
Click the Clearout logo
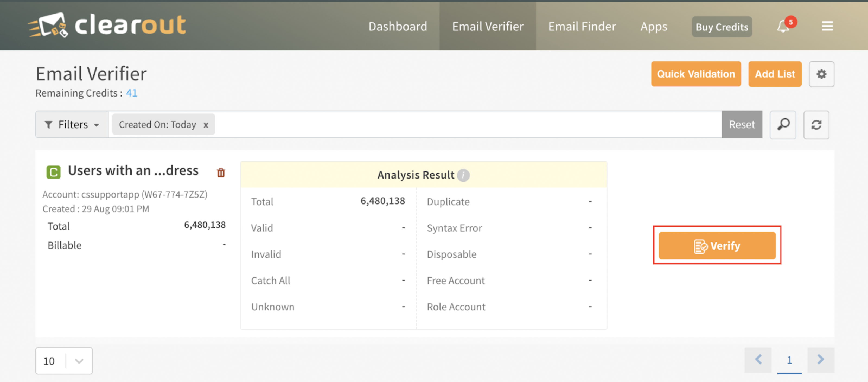pos(107,25)
